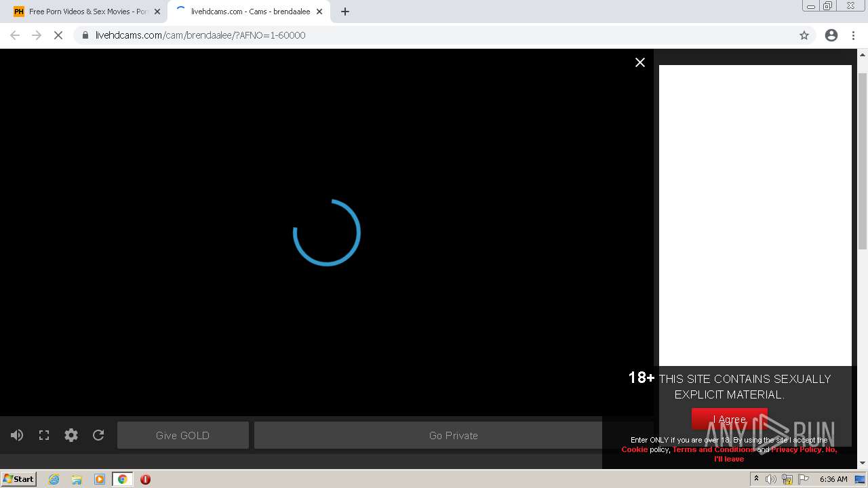
Task: Open the player settings gear
Action: click(x=71, y=435)
